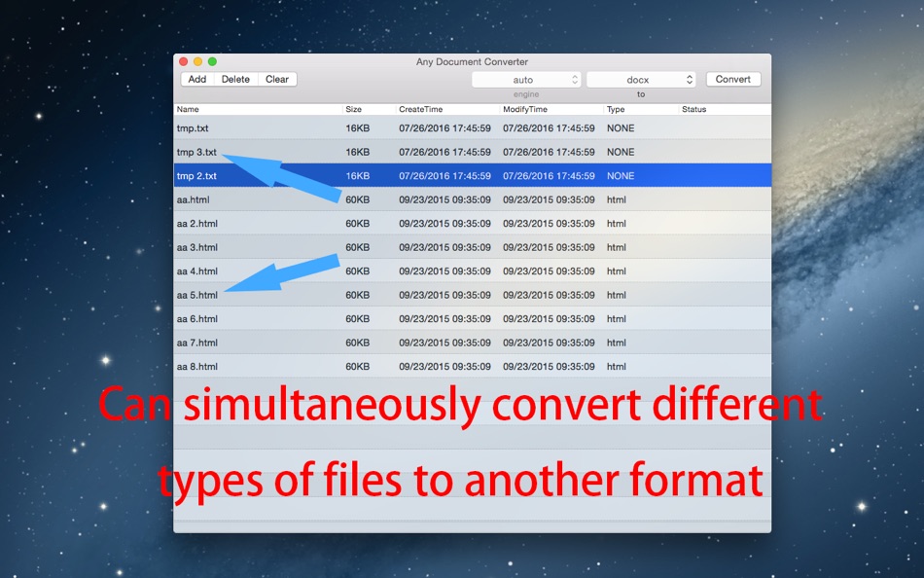
Task: Click the 60KB size of aa 8.html
Action: tap(358, 366)
